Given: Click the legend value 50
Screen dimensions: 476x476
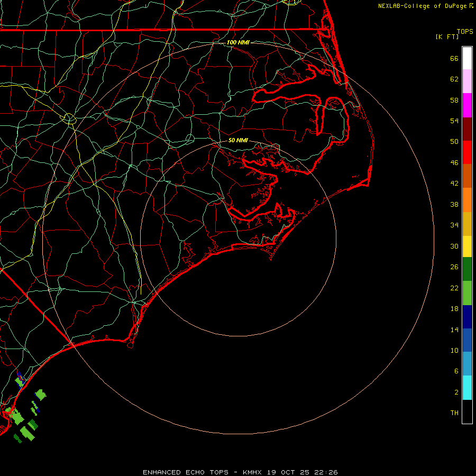Looking at the screenshot, I should (x=454, y=141).
